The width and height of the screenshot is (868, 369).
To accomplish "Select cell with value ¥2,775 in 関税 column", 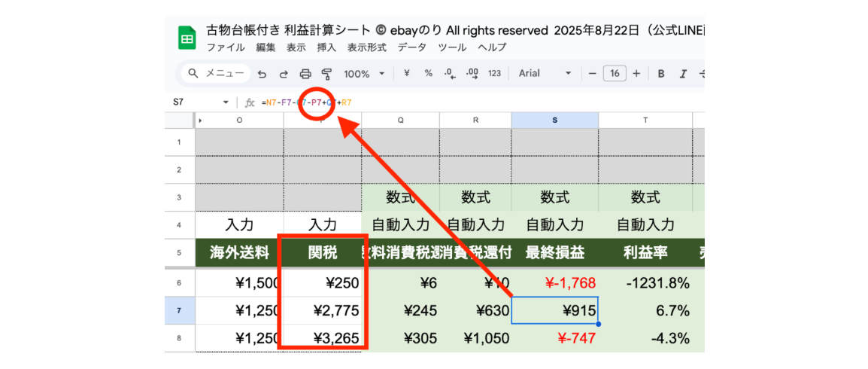I will [323, 310].
